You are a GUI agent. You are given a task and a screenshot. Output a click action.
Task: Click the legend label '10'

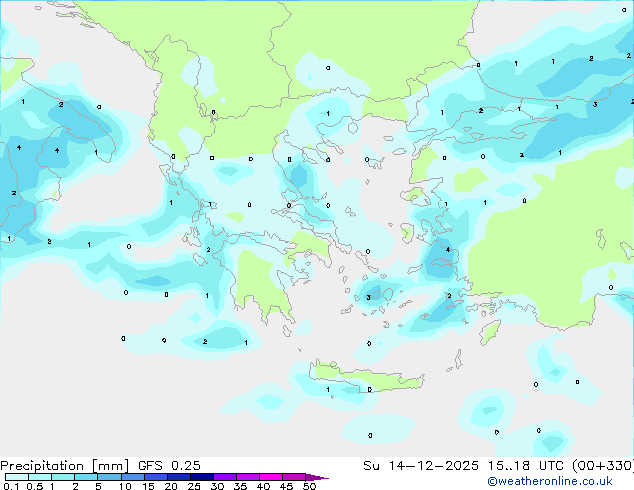125,486
